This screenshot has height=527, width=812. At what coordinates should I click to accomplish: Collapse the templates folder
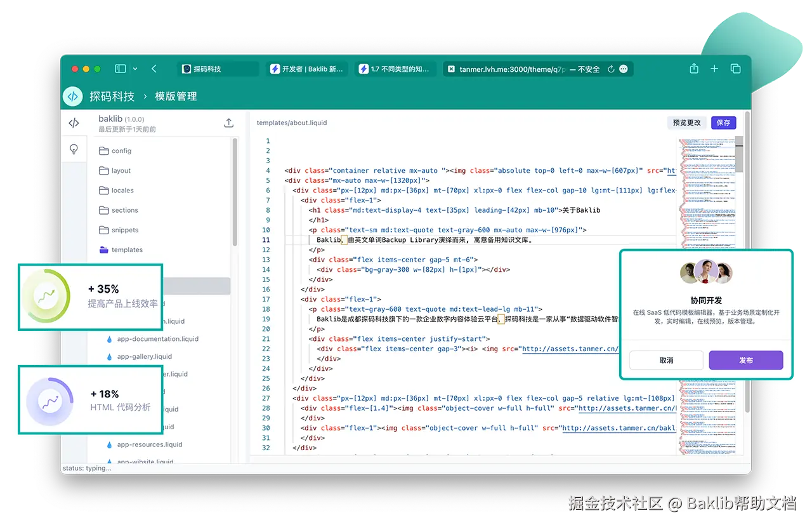[x=121, y=250]
